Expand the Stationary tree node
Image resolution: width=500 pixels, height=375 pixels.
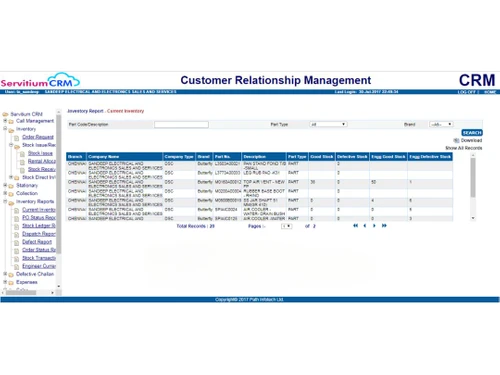(5, 185)
